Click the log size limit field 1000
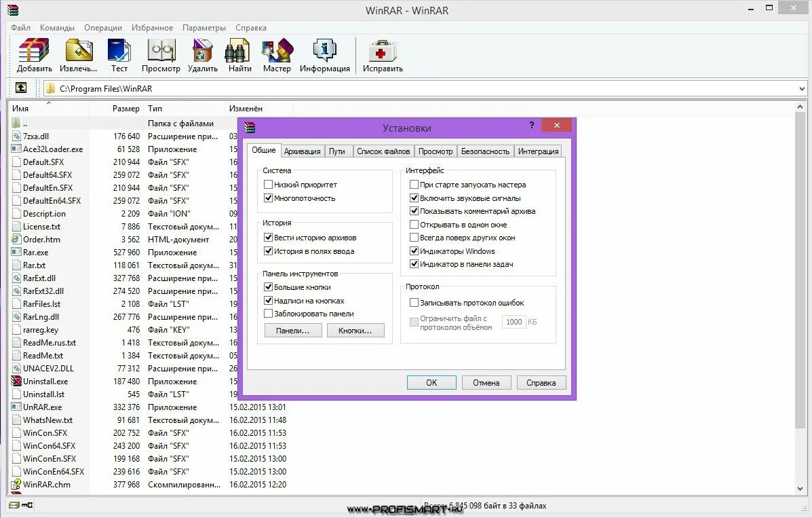The image size is (812, 518). [x=514, y=322]
